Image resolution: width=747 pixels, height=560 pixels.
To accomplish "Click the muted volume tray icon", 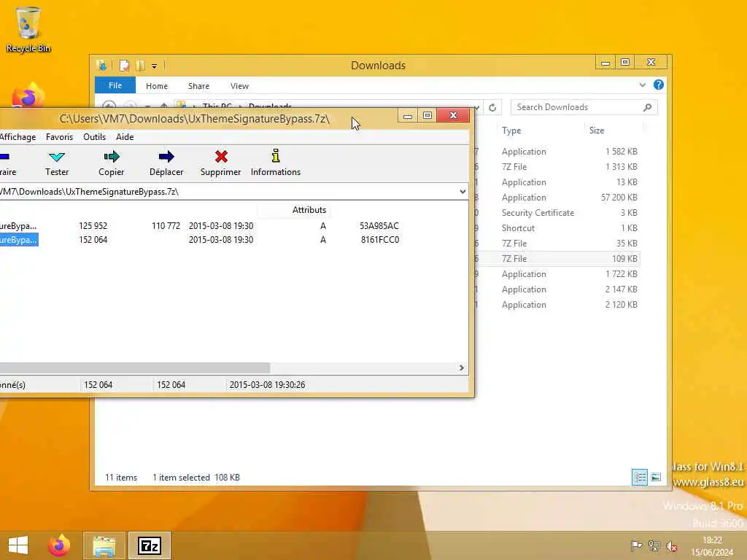I will [672, 546].
